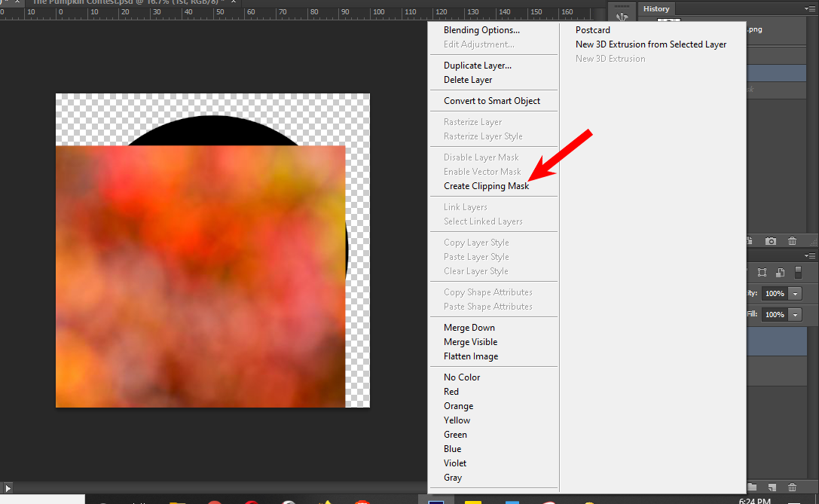Screen dimensions: 819x504
Task: Filter layers for shape layers
Action: pos(762,273)
